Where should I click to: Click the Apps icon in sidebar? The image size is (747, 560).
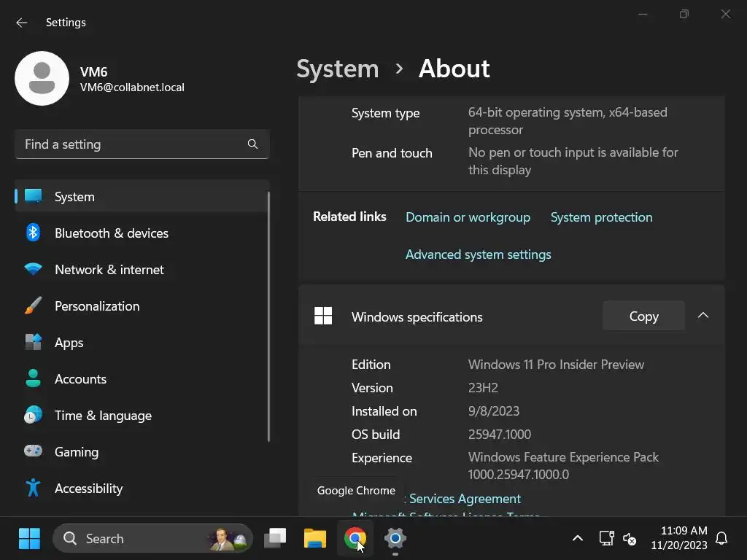(33, 342)
